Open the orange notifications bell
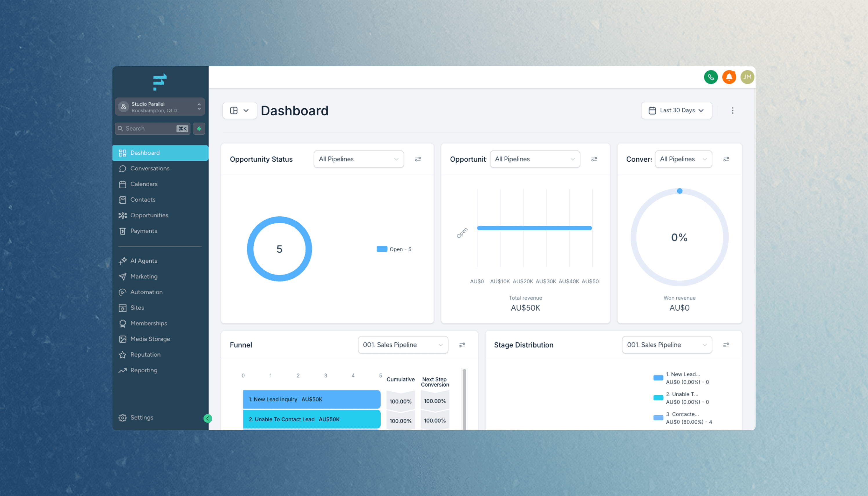The image size is (868, 496). tap(729, 77)
